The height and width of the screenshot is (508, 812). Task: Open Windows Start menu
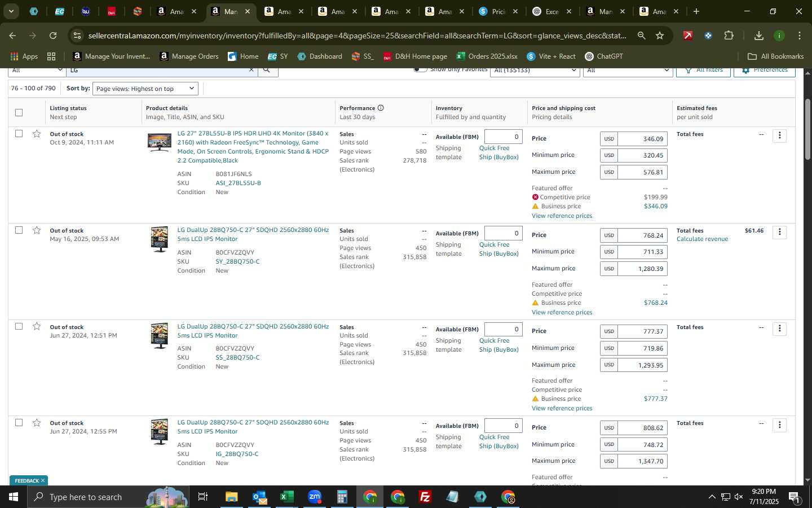[x=14, y=497]
